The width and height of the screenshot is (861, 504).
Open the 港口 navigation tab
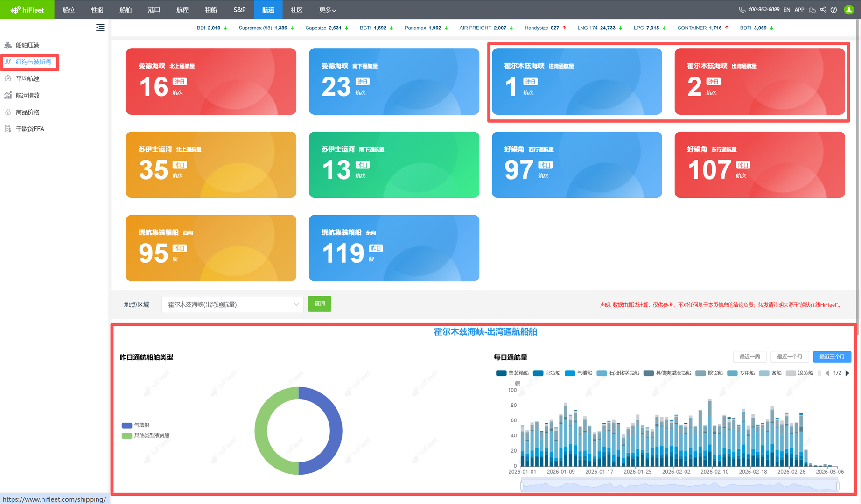(154, 10)
